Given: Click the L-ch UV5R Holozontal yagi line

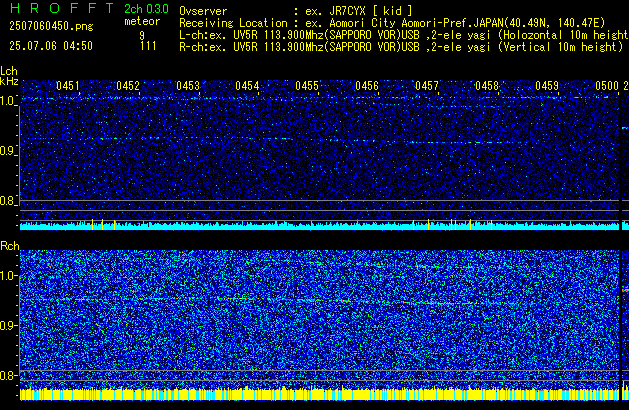Looking at the screenshot, I should click(x=404, y=35).
